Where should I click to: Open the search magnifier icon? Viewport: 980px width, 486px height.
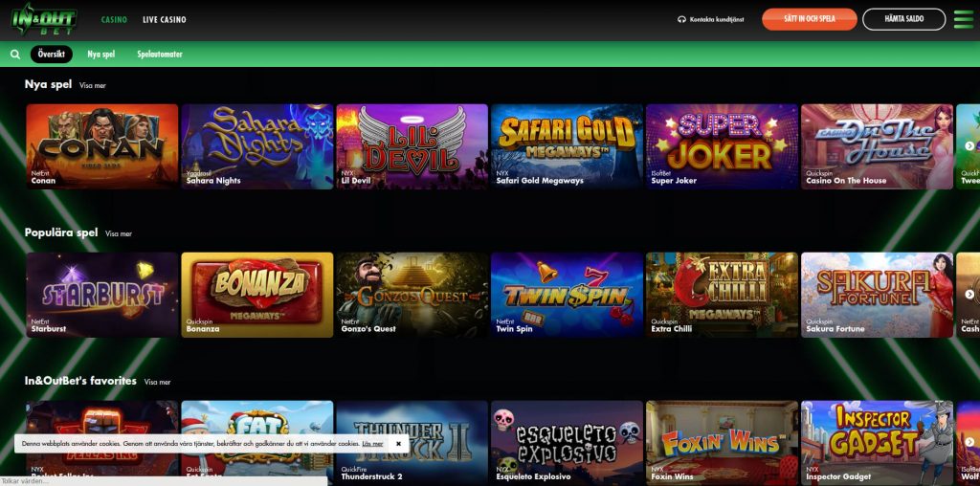[15, 55]
